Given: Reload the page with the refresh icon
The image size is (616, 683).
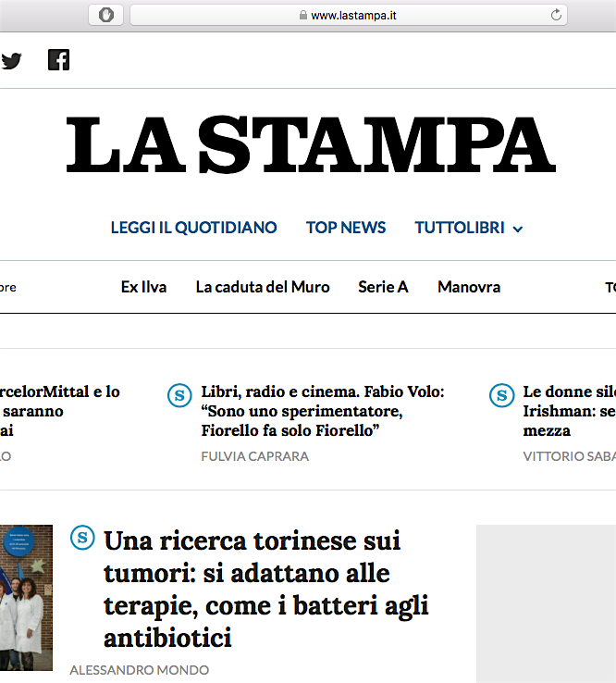Looking at the screenshot, I should (x=556, y=15).
